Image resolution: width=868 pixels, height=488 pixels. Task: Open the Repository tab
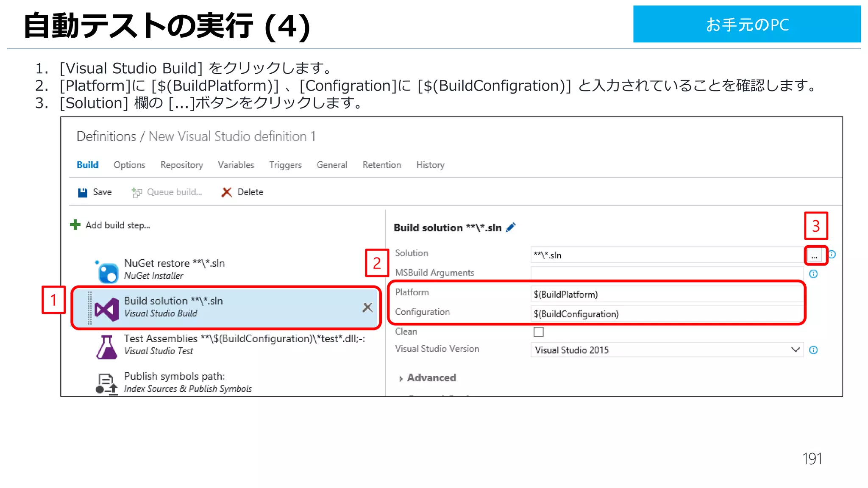tap(181, 165)
